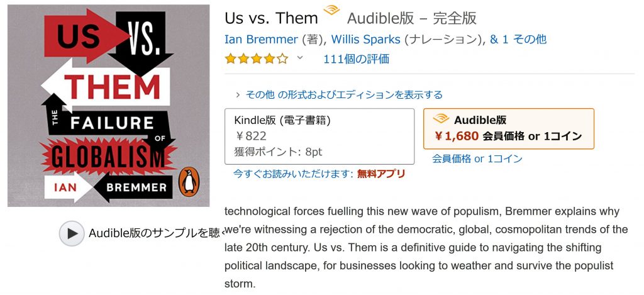Click the 無料アプリ free app link
Viewport: 644px width, 295px height.
pyautogui.click(x=381, y=174)
